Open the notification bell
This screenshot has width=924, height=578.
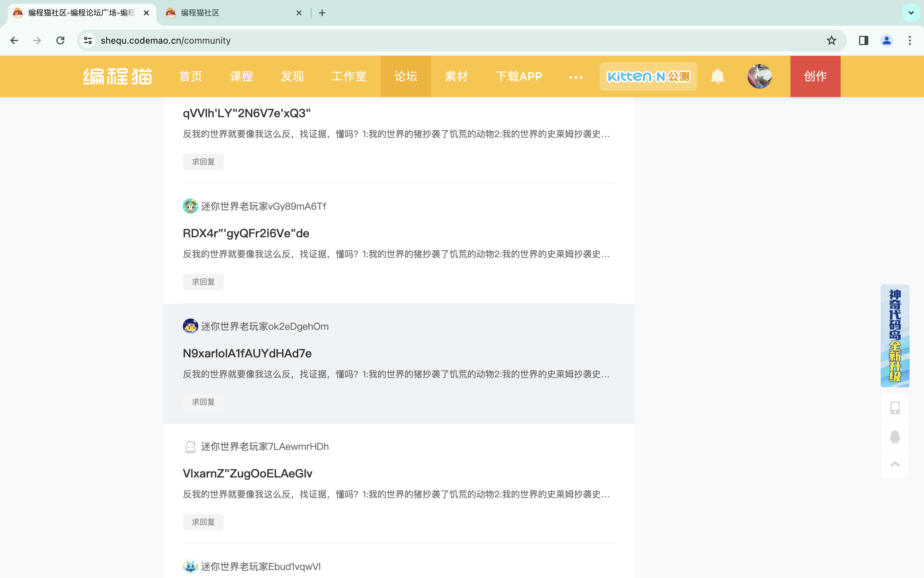[717, 76]
